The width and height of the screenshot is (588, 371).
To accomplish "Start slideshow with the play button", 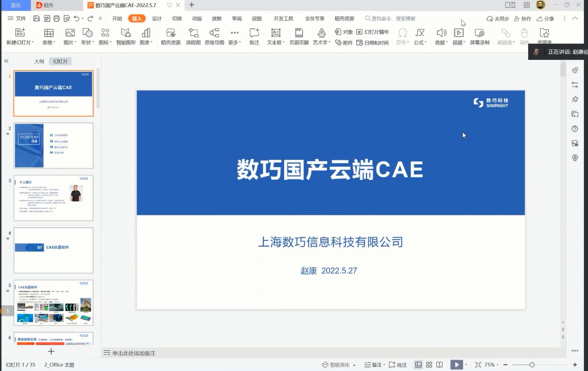I will [x=456, y=365].
